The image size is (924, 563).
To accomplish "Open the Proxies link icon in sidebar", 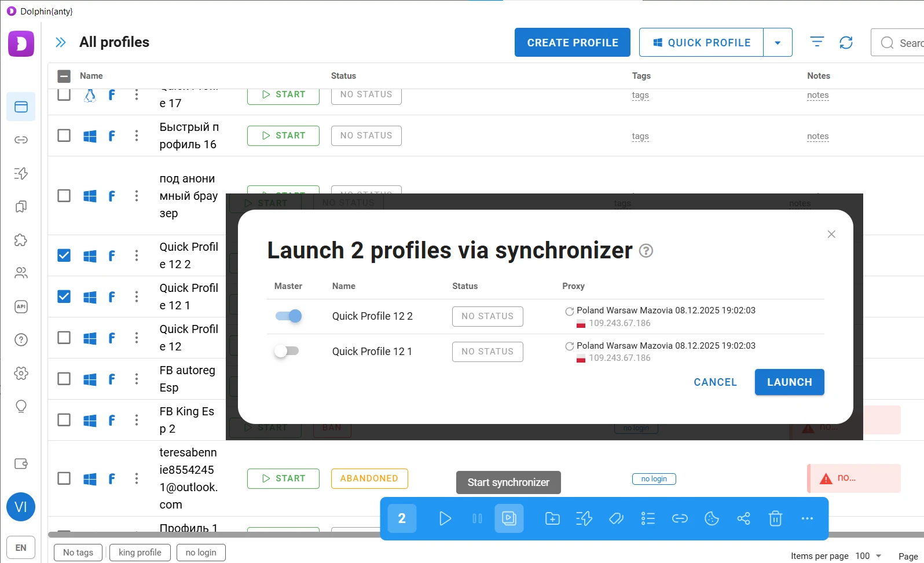I will (21, 140).
